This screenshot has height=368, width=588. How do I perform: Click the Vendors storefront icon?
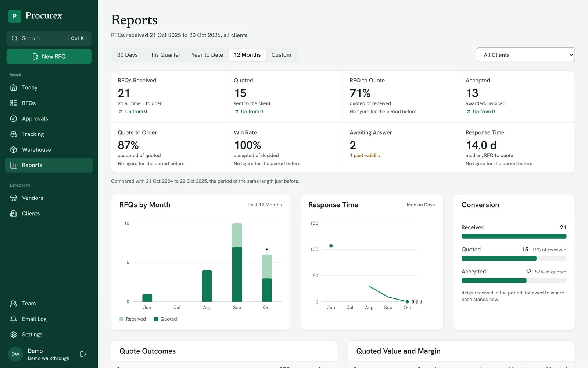[14, 198]
